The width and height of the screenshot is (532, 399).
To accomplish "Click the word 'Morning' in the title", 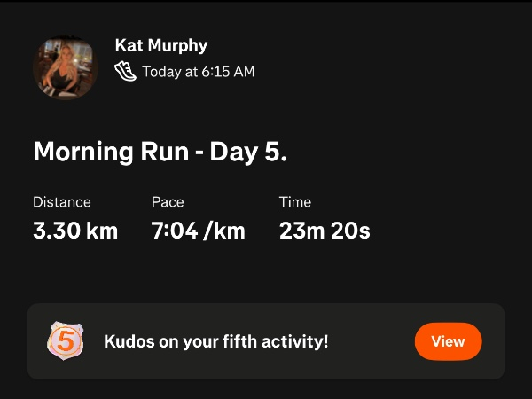I will point(82,152).
